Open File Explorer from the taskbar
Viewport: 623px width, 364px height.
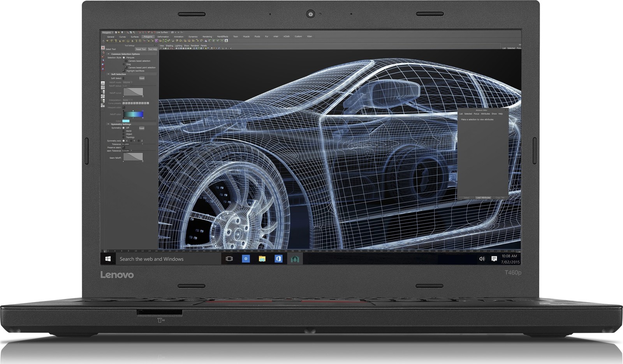pyautogui.click(x=262, y=259)
